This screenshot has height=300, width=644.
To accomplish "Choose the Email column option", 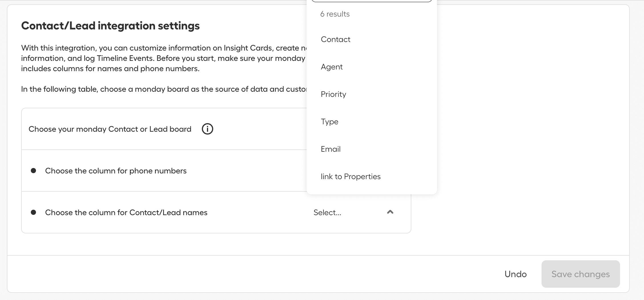I will (331, 149).
